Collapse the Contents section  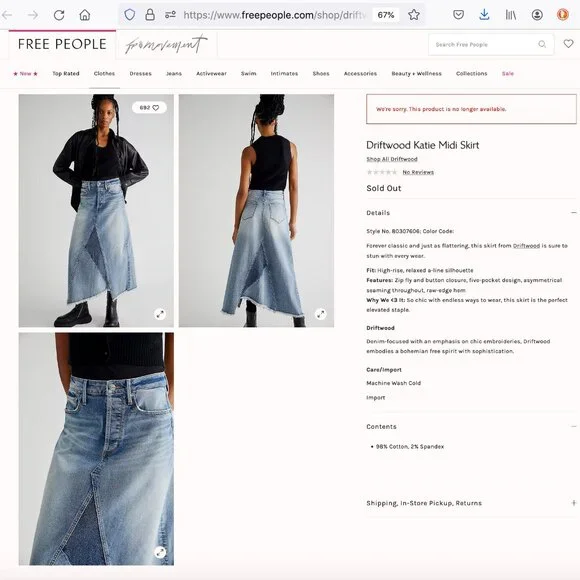click(x=573, y=426)
